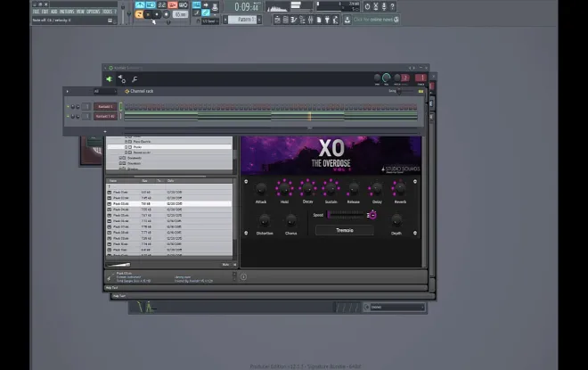
Task: Open the OPTIONS menu
Action: point(94,12)
